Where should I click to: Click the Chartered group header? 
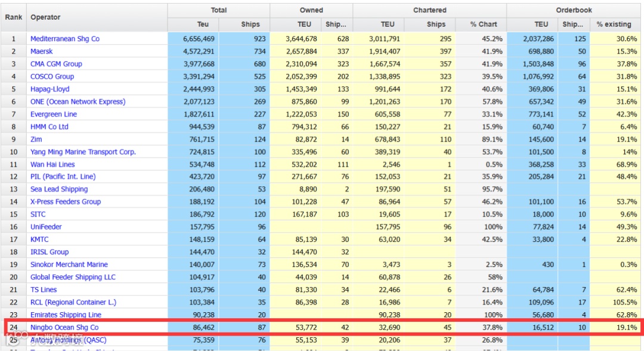click(429, 10)
